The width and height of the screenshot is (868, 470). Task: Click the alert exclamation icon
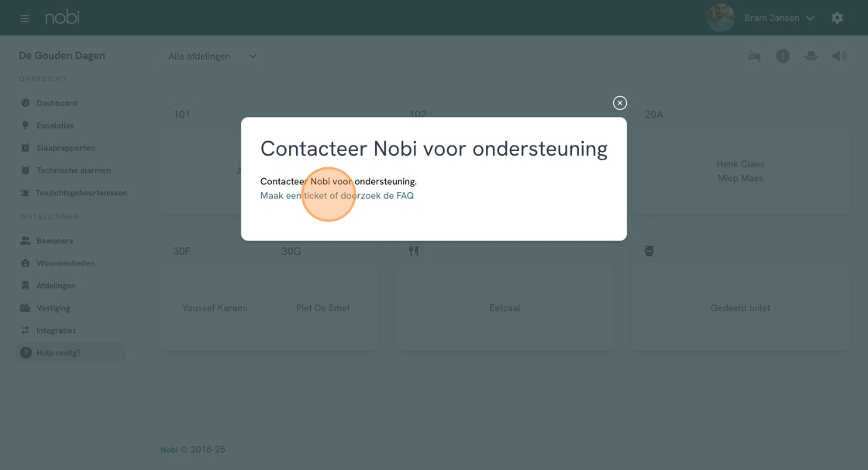click(x=783, y=56)
